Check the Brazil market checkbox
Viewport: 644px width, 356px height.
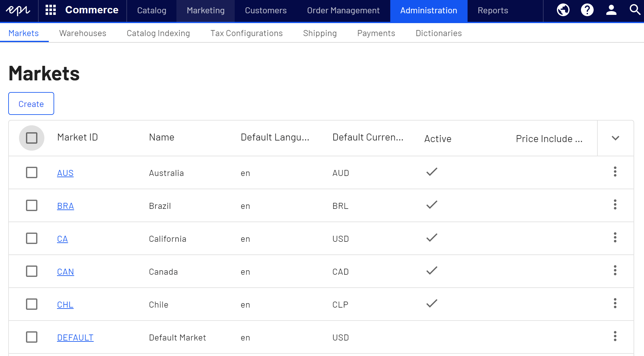coord(32,205)
